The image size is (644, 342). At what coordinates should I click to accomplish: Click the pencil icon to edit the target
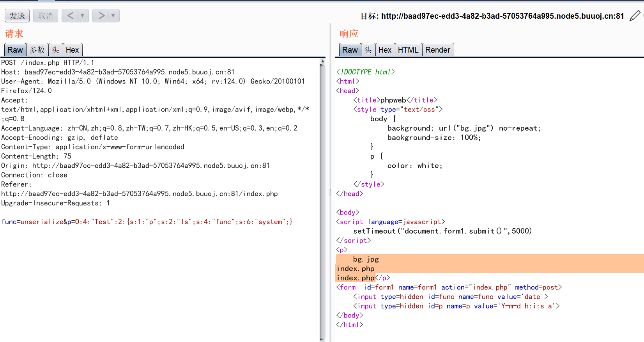pos(635,16)
